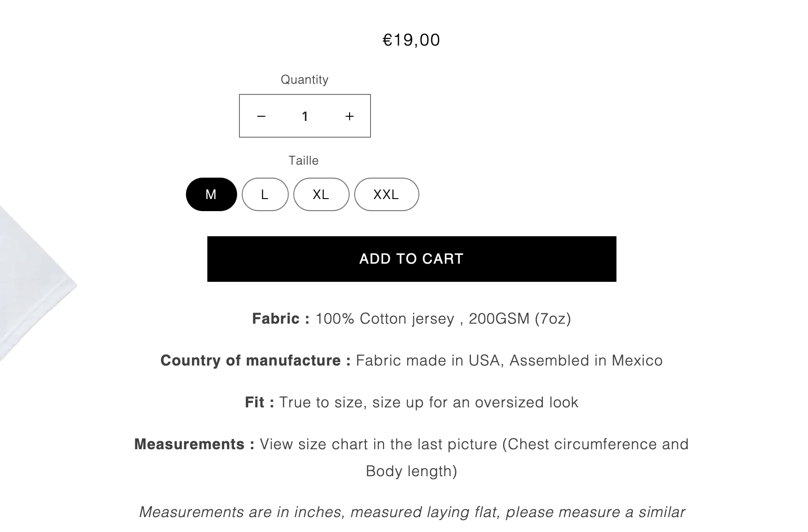The image size is (808, 532).
Task: Click the bold Measurements heading
Action: tap(194, 444)
